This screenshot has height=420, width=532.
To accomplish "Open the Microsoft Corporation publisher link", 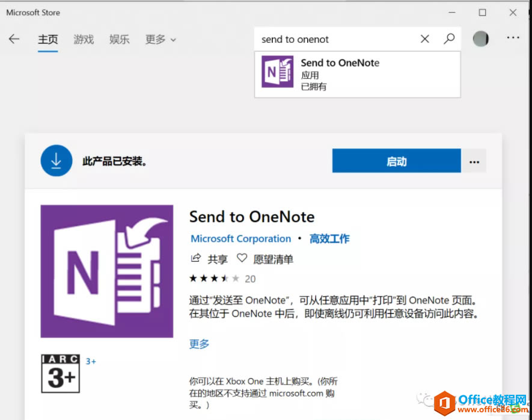I will [240, 239].
